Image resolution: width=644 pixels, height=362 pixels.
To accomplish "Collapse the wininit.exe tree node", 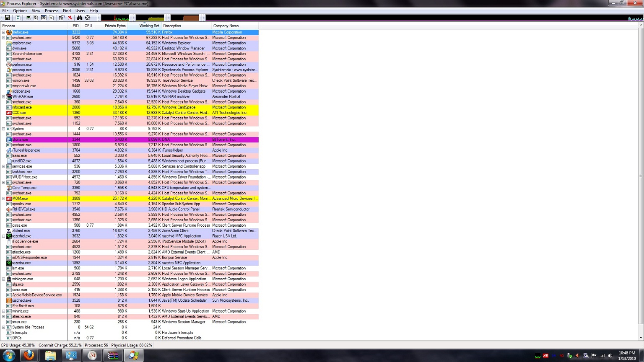I will coord(4,311).
